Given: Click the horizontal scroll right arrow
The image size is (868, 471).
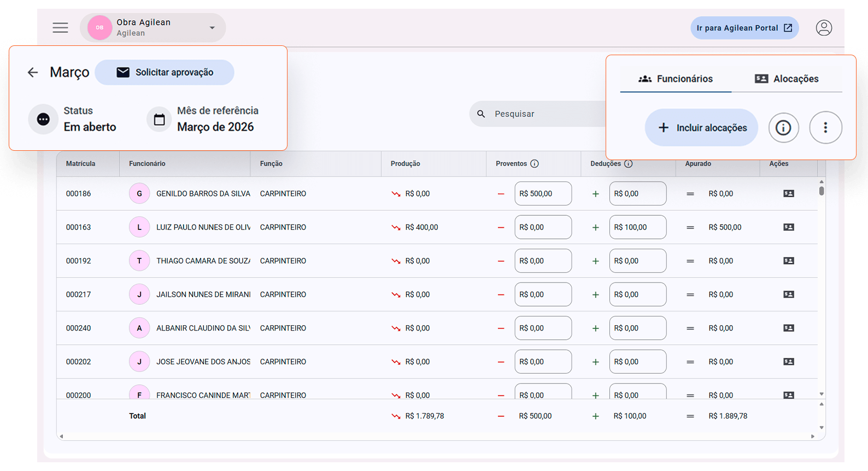Looking at the screenshot, I should coord(813,436).
